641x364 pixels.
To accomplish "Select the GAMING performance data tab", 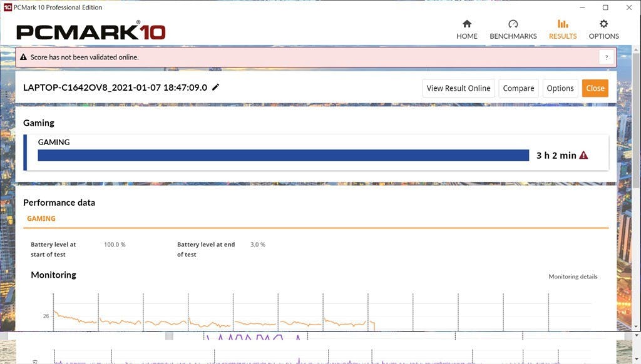I will (x=41, y=218).
